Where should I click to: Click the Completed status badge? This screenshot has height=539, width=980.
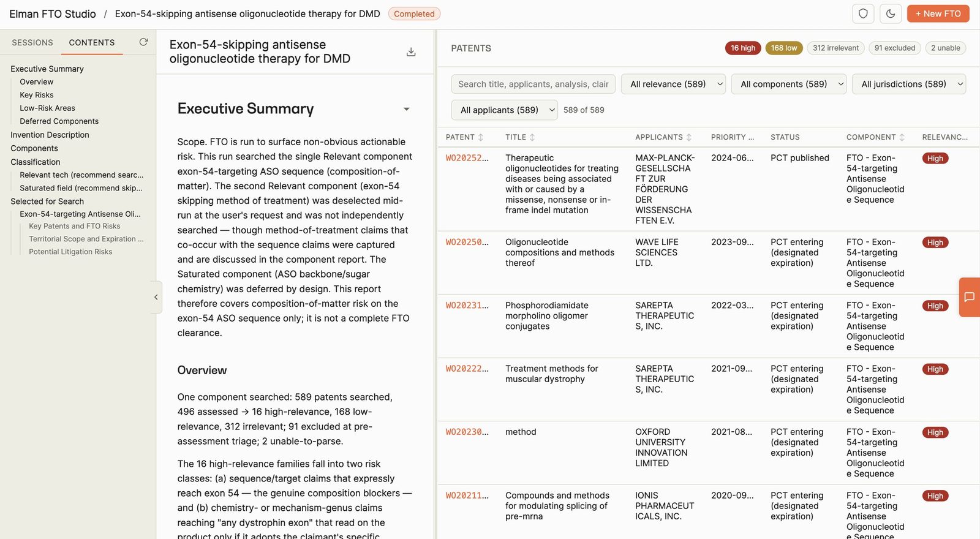pyautogui.click(x=414, y=13)
